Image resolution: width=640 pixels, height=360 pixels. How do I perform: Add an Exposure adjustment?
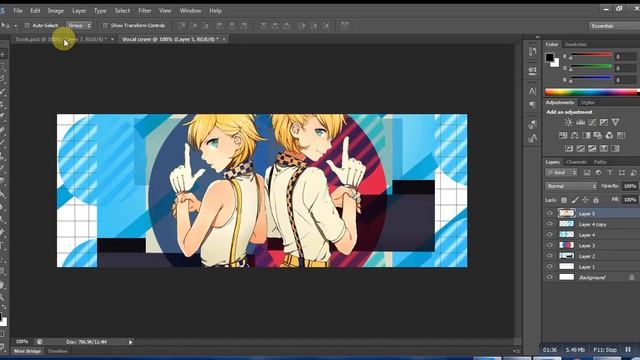tap(604, 122)
